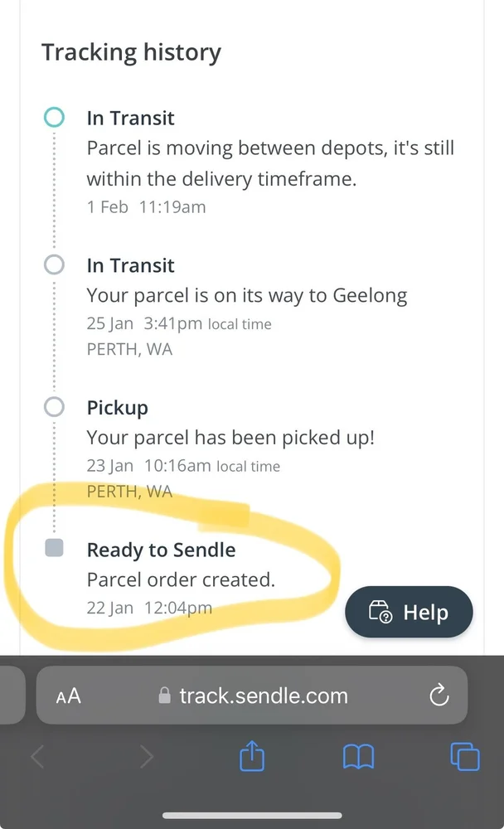Image resolution: width=504 pixels, height=829 pixels.
Task: Tap the Pickup entry title
Action: tap(118, 408)
